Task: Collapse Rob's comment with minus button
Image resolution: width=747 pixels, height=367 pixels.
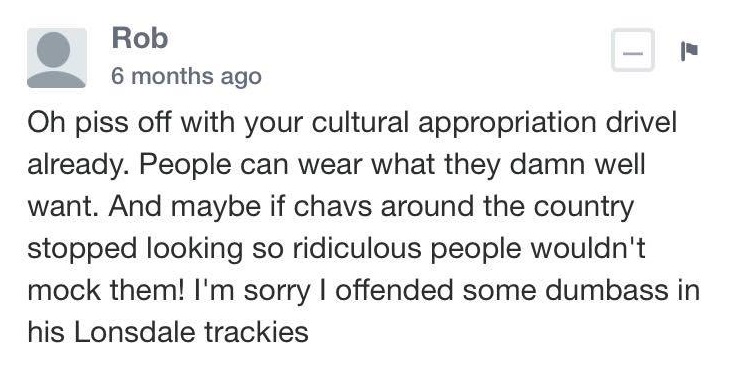Action: click(633, 51)
